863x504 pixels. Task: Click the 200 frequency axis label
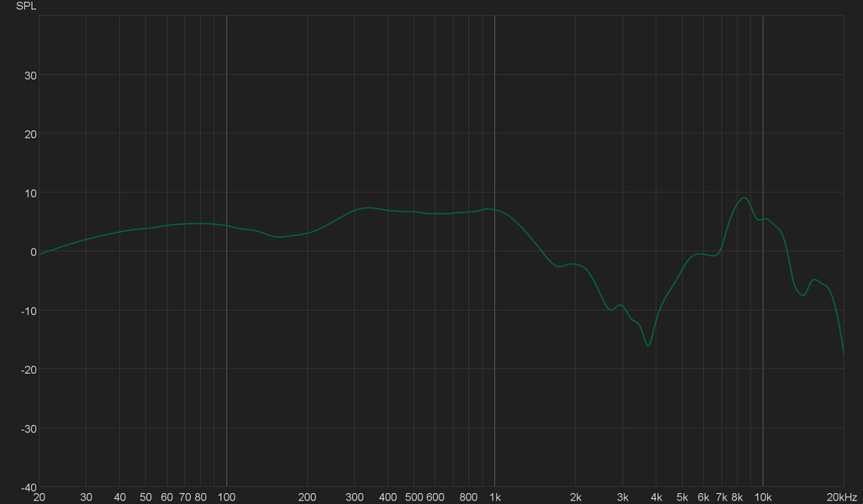coord(307,497)
